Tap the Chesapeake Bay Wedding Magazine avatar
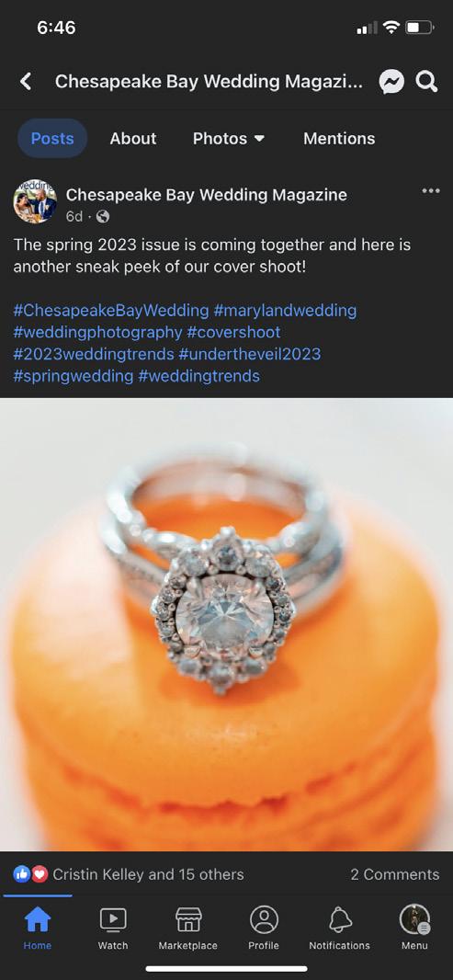 point(35,201)
